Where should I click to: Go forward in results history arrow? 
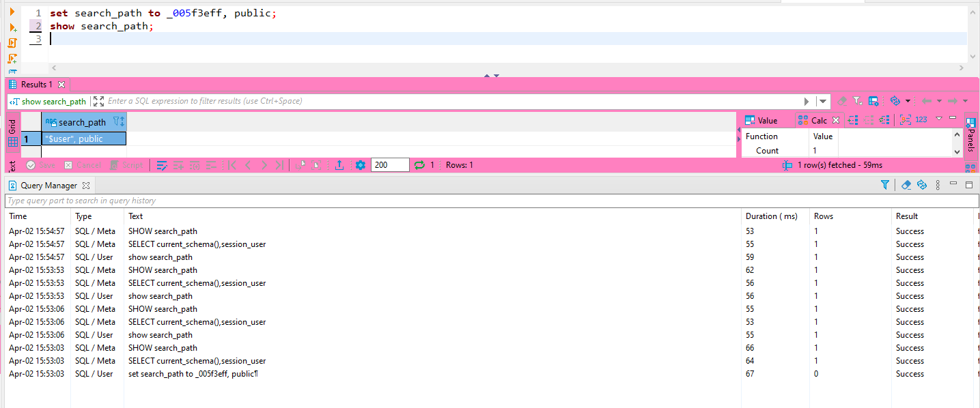click(953, 101)
